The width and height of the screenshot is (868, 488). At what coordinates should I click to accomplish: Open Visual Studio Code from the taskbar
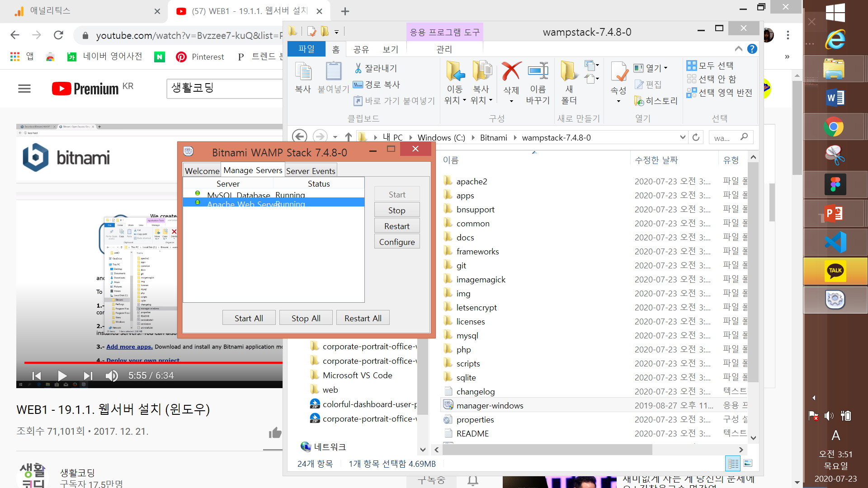coord(835,242)
